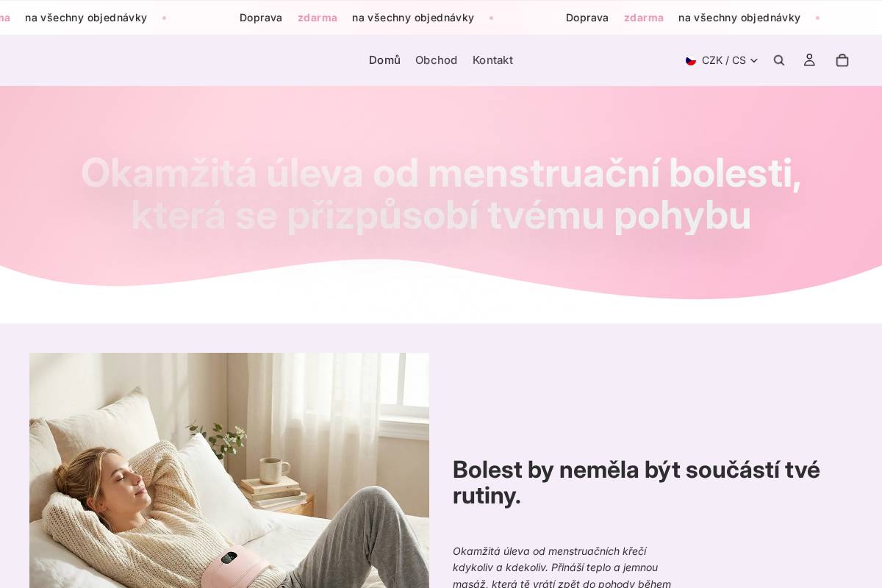Click the plant behind the pillows
The width and height of the screenshot is (882, 588).
click(x=217, y=439)
